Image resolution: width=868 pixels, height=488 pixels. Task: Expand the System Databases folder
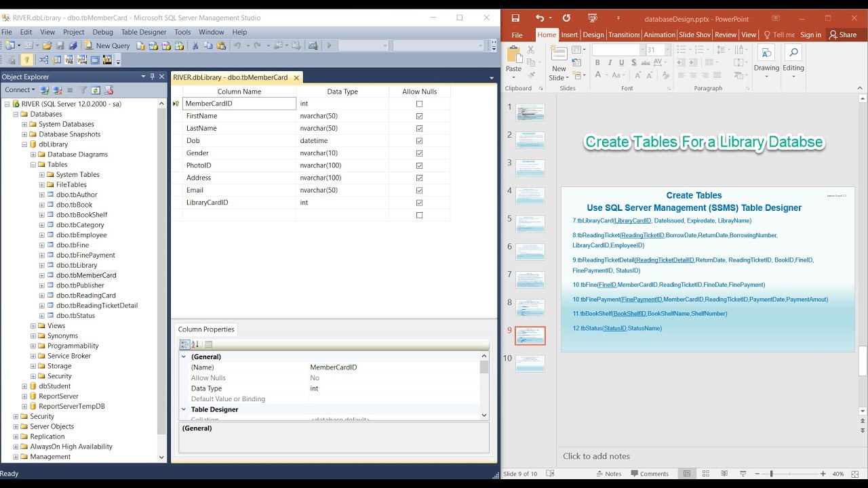(x=24, y=124)
